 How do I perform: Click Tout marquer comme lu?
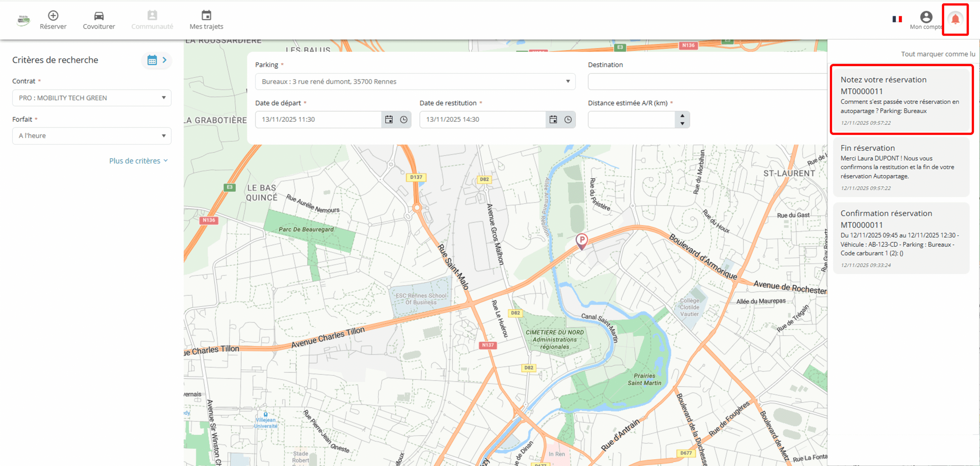click(938, 54)
